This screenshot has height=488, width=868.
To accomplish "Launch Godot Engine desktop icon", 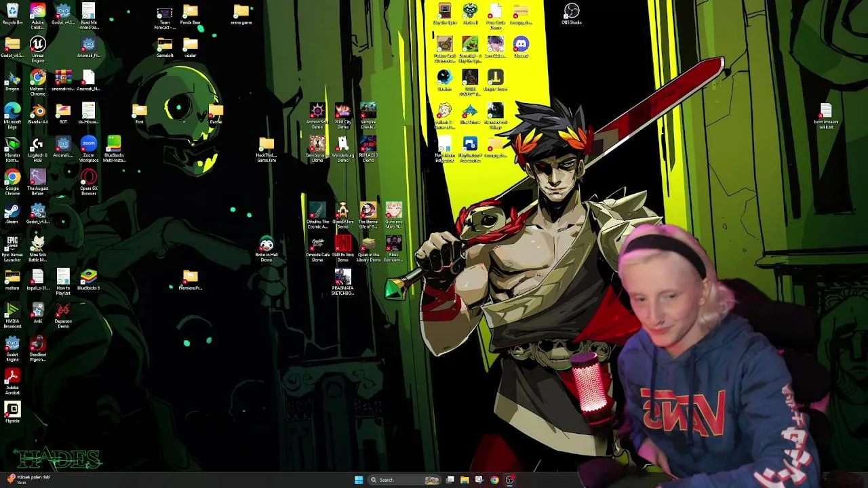I will coord(12,348).
